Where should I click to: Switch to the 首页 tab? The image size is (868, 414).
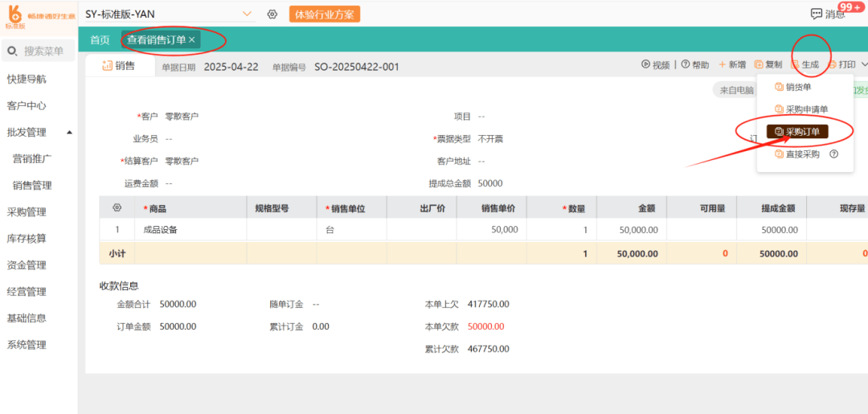pos(100,40)
